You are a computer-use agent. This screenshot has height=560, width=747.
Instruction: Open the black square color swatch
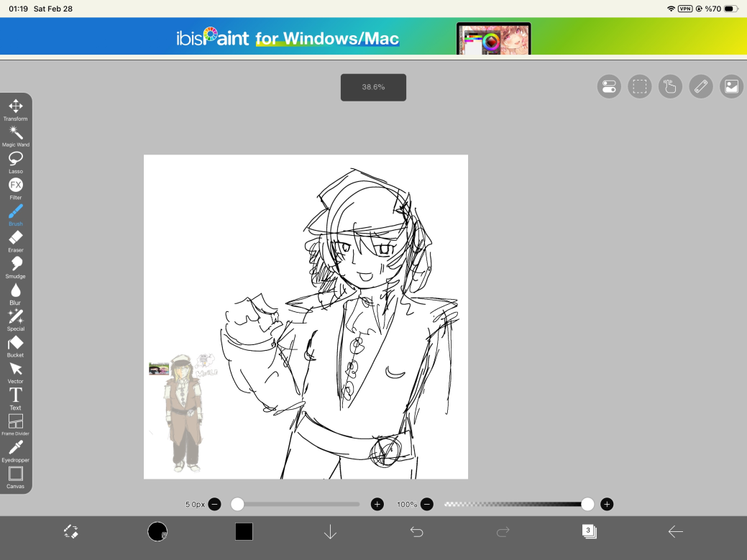click(x=244, y=531)
